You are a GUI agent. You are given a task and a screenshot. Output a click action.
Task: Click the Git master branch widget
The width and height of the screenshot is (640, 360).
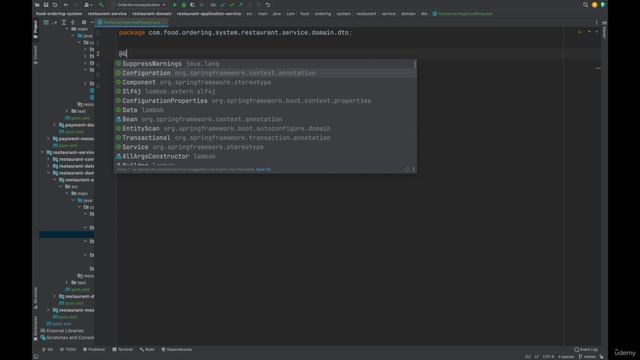587,357
